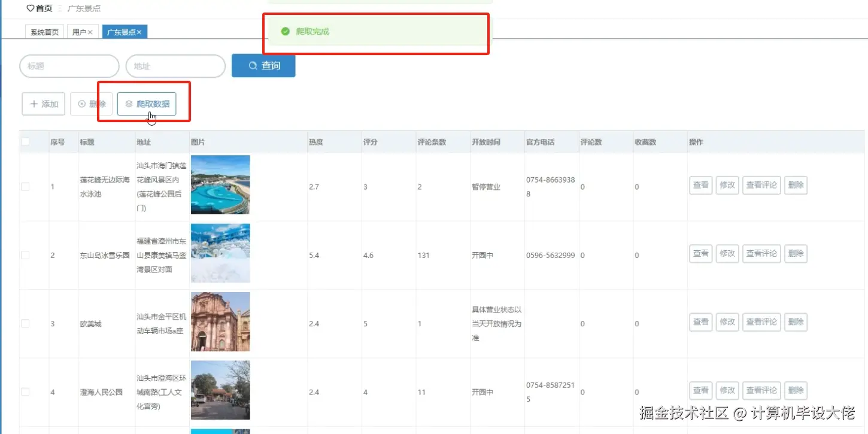
Task: Click the layers icon on 爬取数据
Action: pos(129,104)
